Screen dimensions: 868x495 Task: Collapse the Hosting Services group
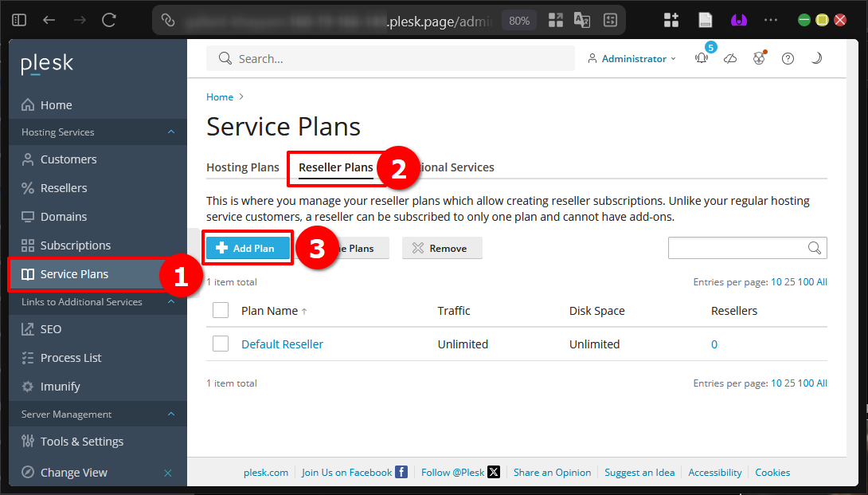point(171,132)
